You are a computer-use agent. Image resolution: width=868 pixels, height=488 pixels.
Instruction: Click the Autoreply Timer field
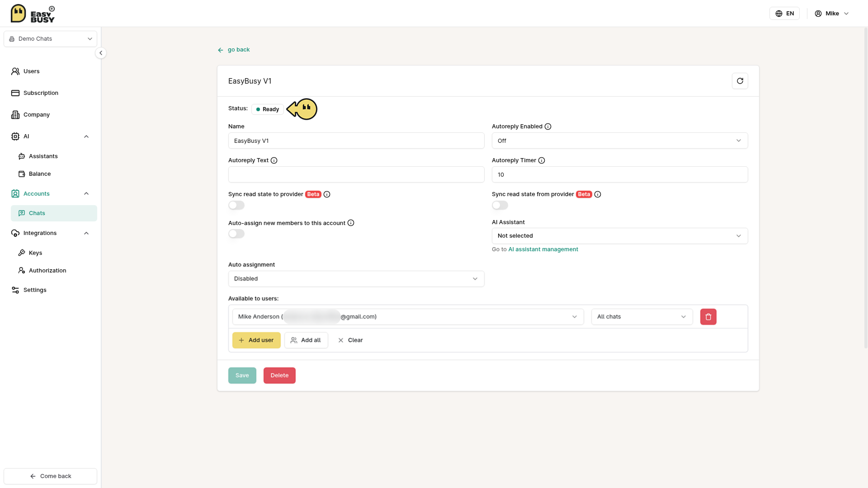click(x=620, y=174)
